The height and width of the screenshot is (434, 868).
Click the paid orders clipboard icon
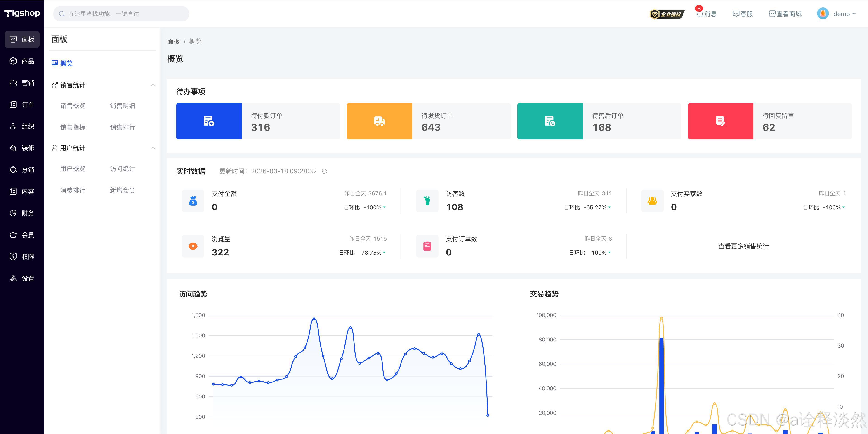[427, 246]
